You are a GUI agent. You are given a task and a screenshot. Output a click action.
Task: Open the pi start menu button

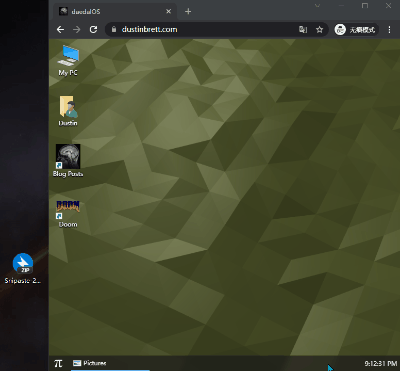58,363
